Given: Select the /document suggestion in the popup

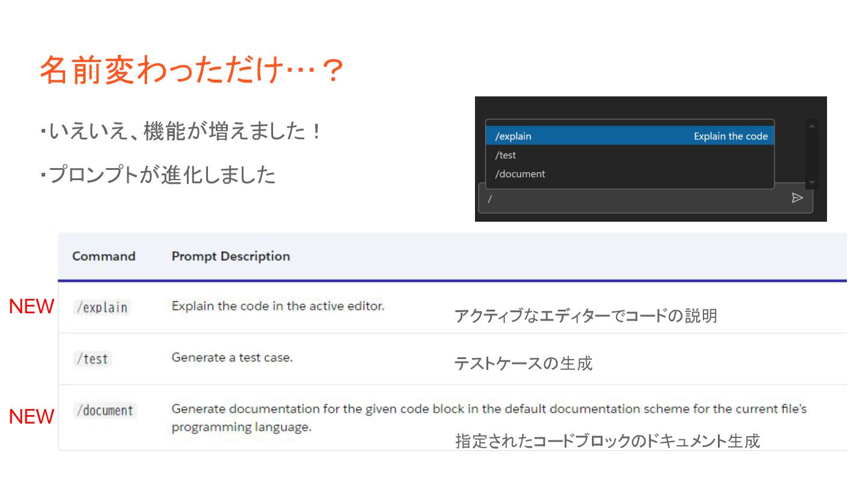Looking at the screenshot, I should [x=630, y=174].
